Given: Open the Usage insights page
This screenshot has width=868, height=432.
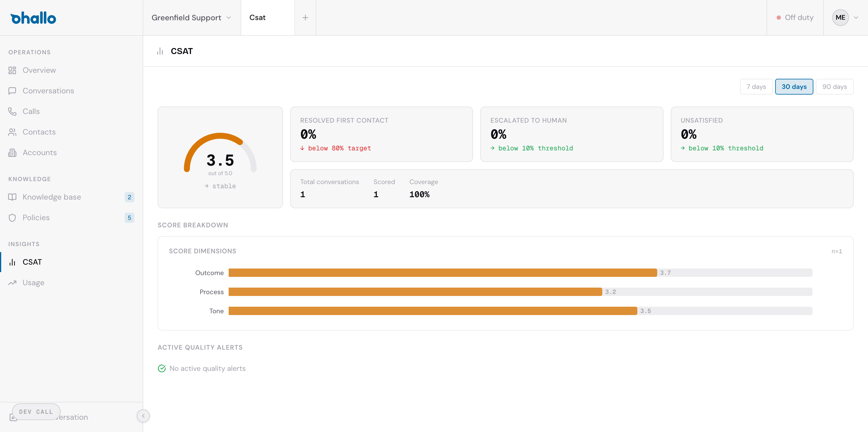Looking at the screenshot, I should pos(71,283).
